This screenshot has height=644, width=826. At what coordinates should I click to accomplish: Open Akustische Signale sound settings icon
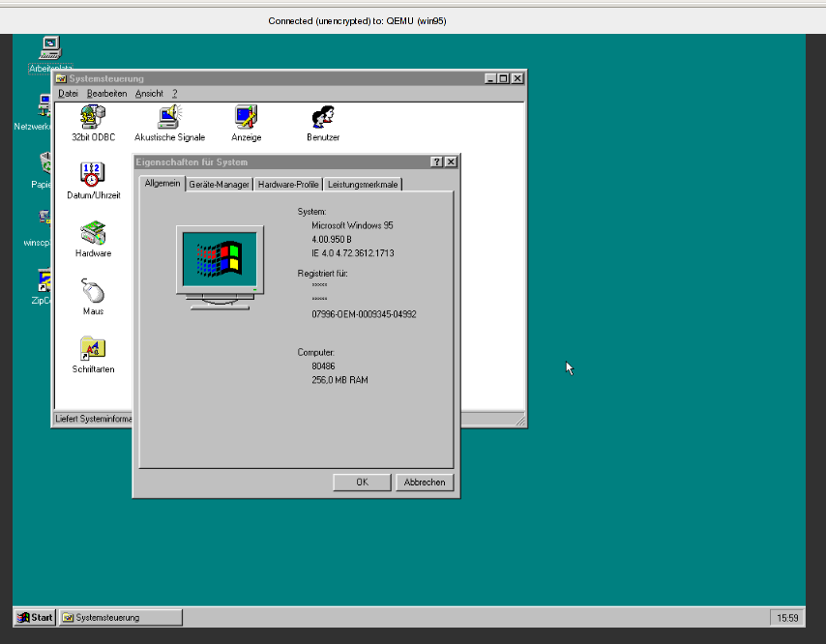click(x=169, y=123)
